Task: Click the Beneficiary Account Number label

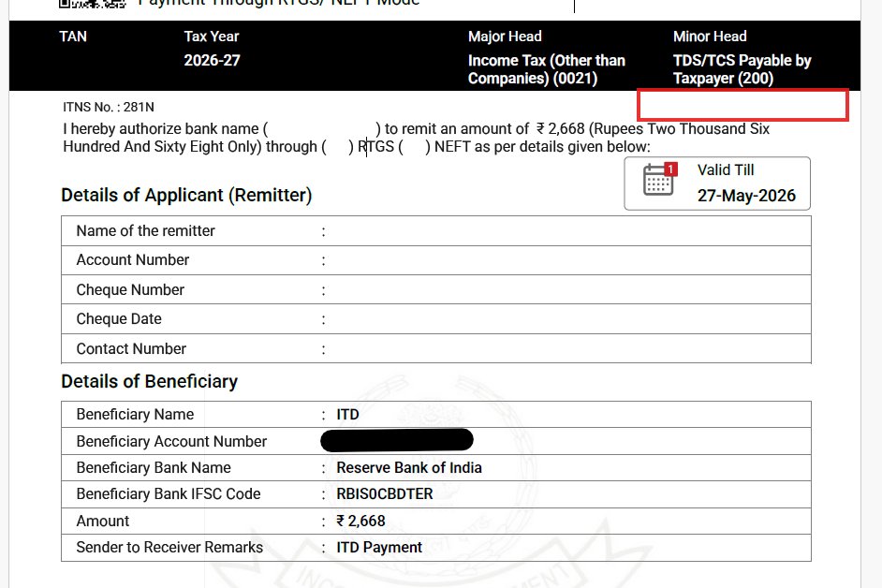Action: point(171,442)
